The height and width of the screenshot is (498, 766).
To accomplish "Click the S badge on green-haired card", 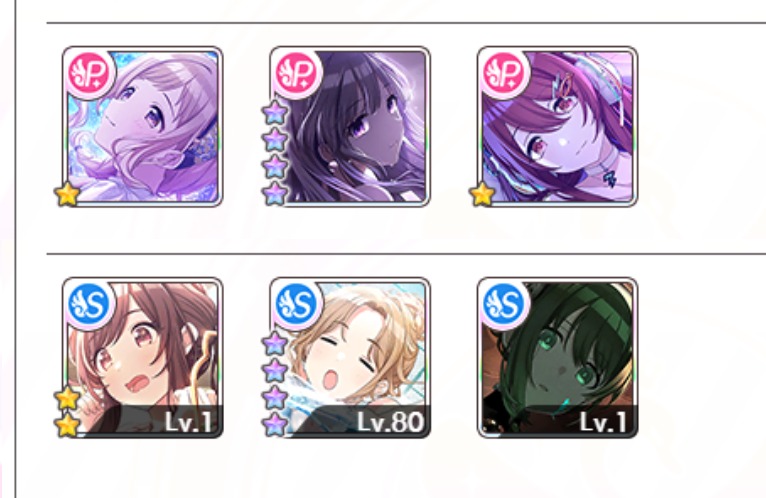I will (x=504, y=305).
